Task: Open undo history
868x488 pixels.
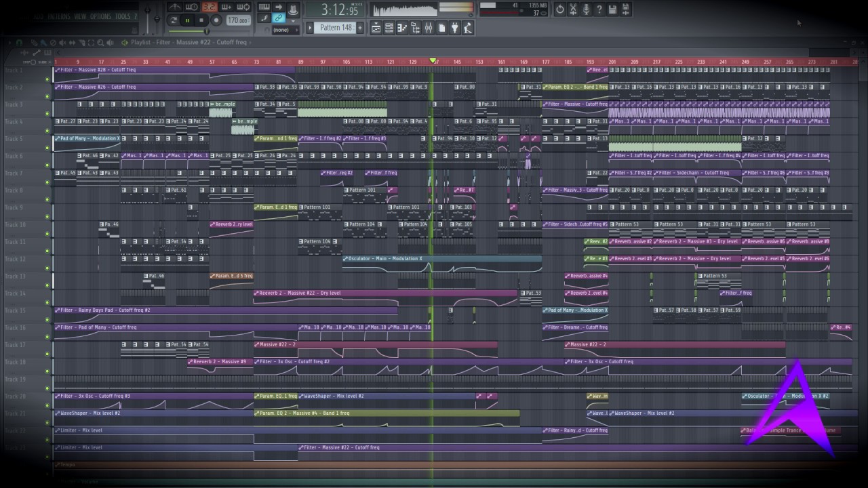Action: (x=559, y=9)
